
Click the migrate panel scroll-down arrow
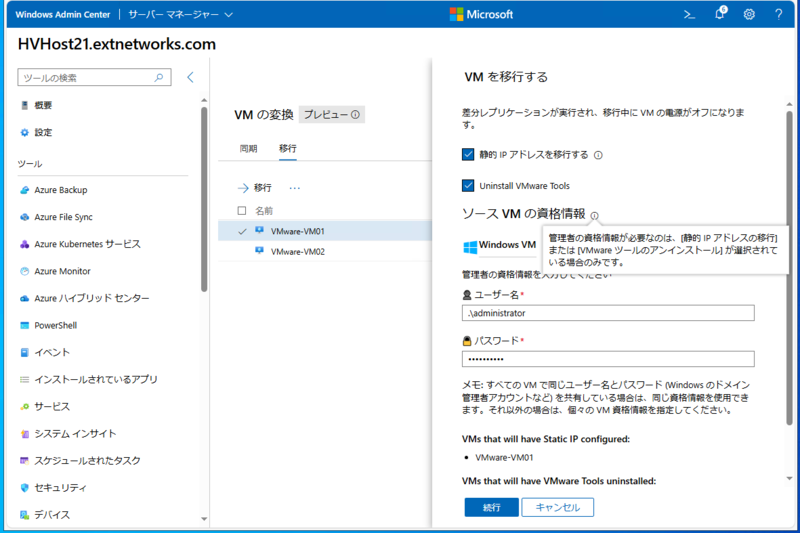(x=789, y=478)
